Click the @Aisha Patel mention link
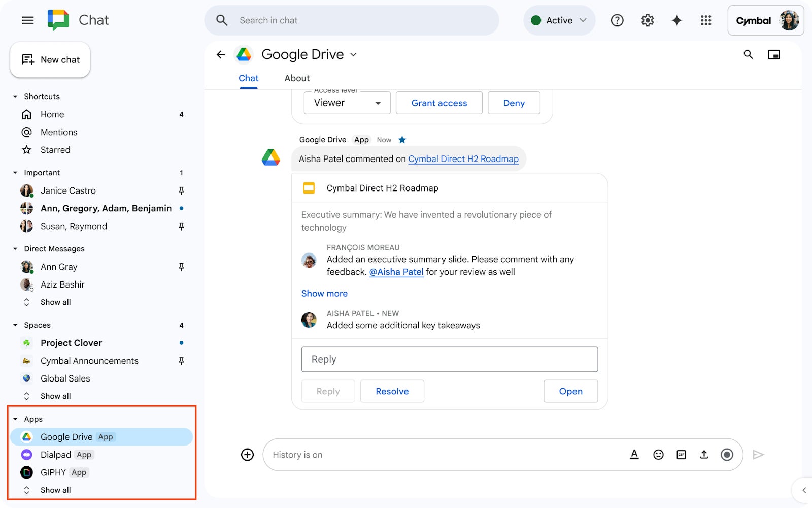812x508 pixels. coord(396,272)
